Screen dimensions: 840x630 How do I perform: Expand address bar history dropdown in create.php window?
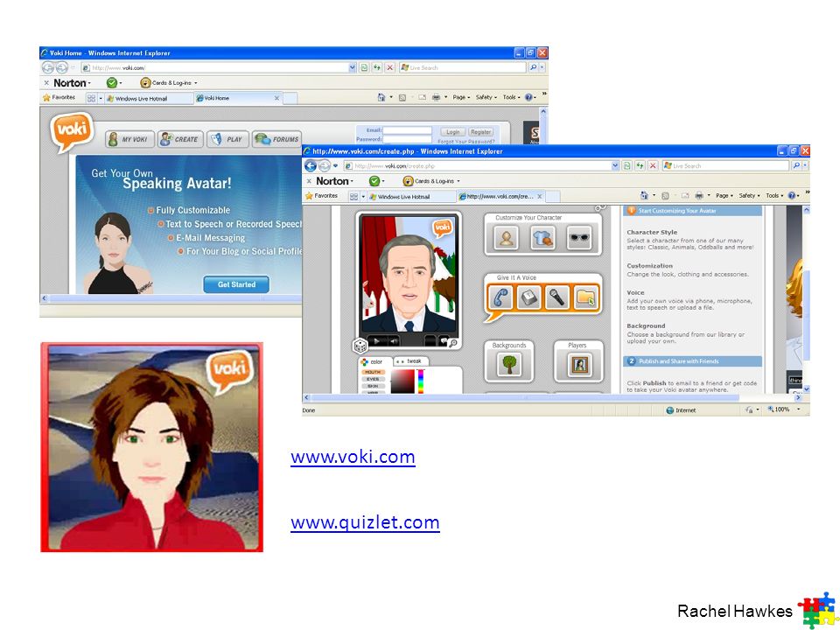tap(615, 166)
